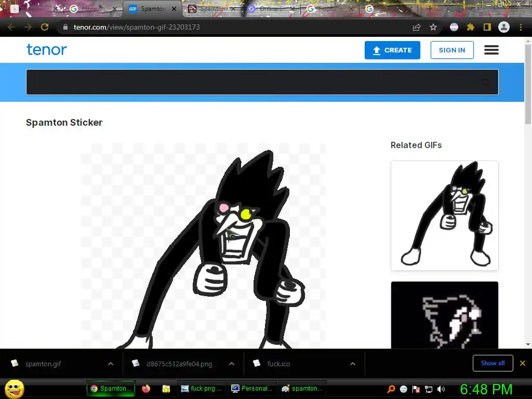The height and width of the screenshot is (399, 532).
Task: Show all downloads
Action: click(493, 363)
